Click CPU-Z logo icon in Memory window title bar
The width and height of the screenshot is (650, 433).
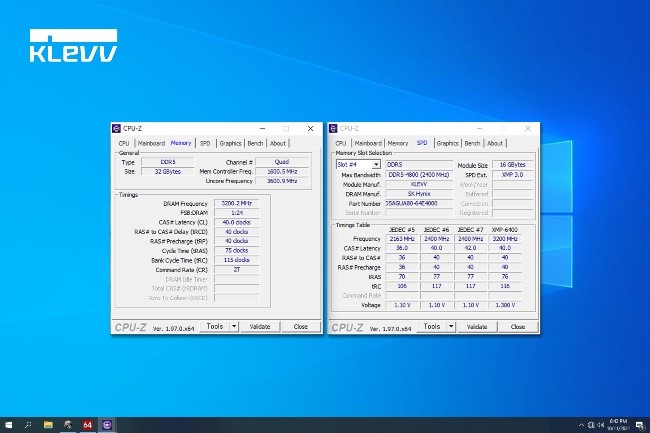[x=116, y=128]
